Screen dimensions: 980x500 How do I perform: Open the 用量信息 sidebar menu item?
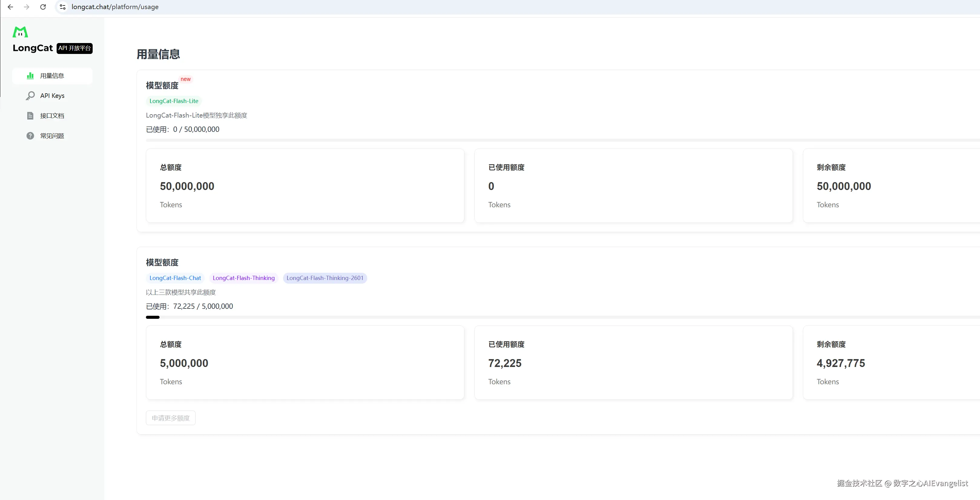click(52, 76)
